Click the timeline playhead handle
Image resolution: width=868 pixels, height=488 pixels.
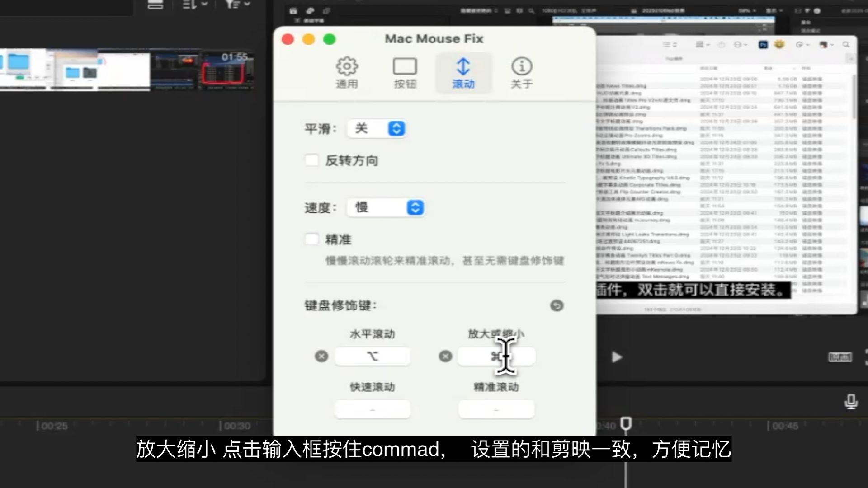point(626,423)
